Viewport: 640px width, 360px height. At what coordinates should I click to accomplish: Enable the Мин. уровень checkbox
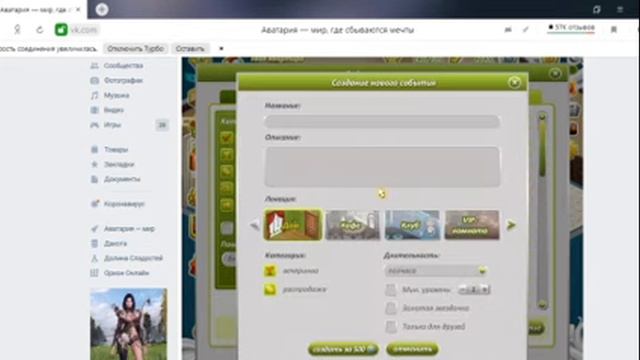391,290
